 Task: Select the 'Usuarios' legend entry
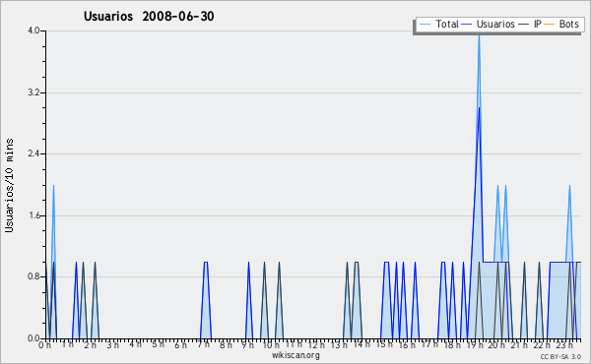tap(489, 24)
